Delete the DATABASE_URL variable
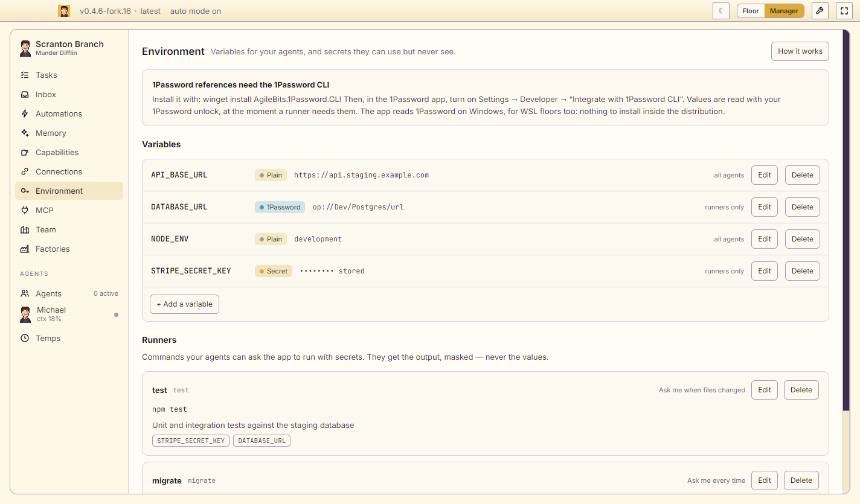860x504 pixels. coord(803,207)
